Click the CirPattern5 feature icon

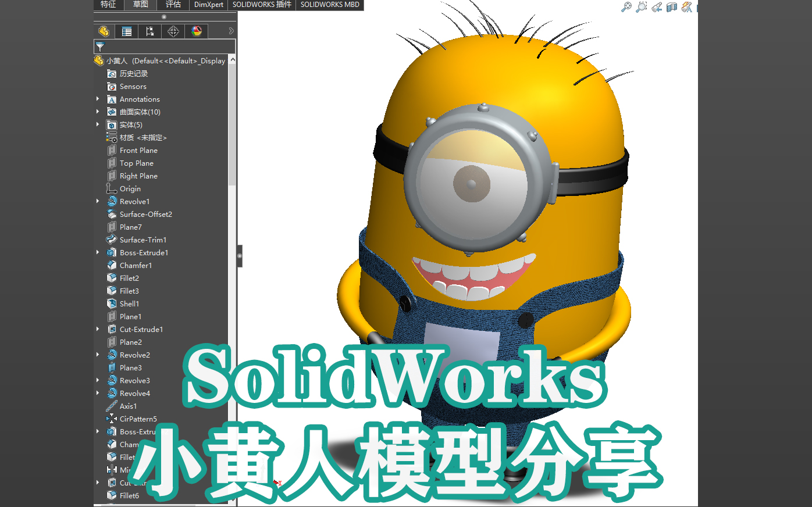click(112, 419)
